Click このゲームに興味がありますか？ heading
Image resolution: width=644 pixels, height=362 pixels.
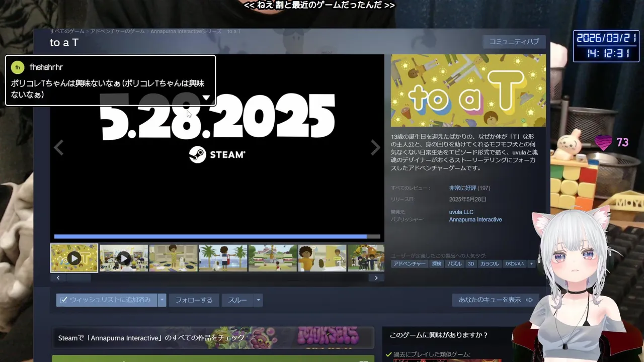coord(439,335)
